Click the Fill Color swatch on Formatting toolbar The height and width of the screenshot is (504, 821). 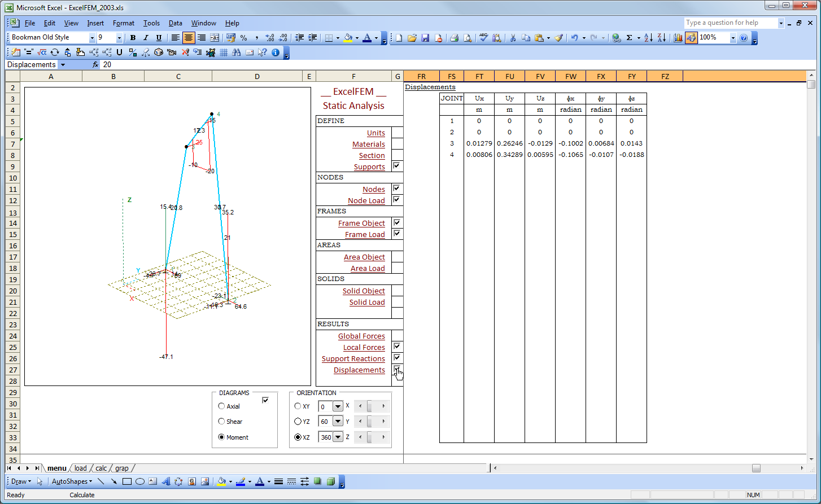point(348,38)
